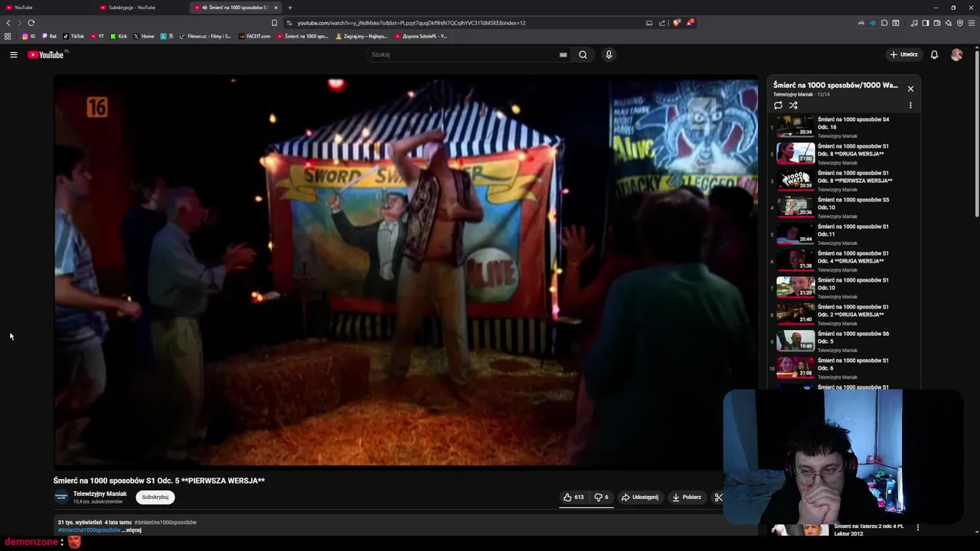
Task: Dislike the video with thumbs-down button
Action: pyautogui.click(x=601, y=497)
